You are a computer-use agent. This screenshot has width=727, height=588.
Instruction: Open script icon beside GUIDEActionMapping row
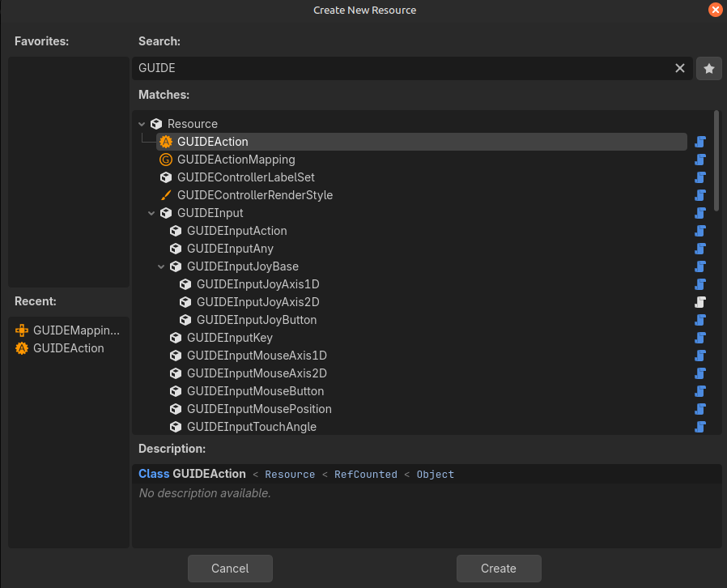700,160
